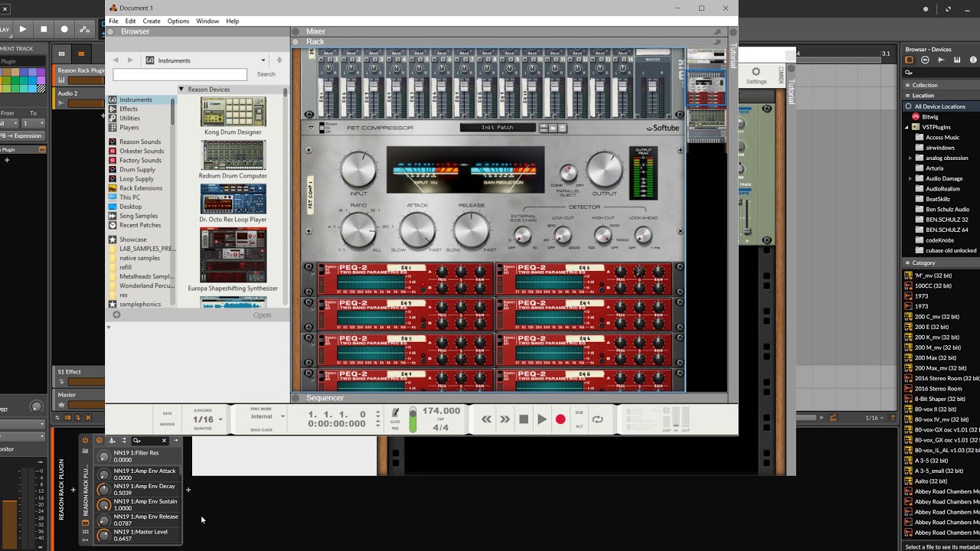Click the Search button in Reason browser
This screenshot has height=551, width=980.
[x=266, y=74]
